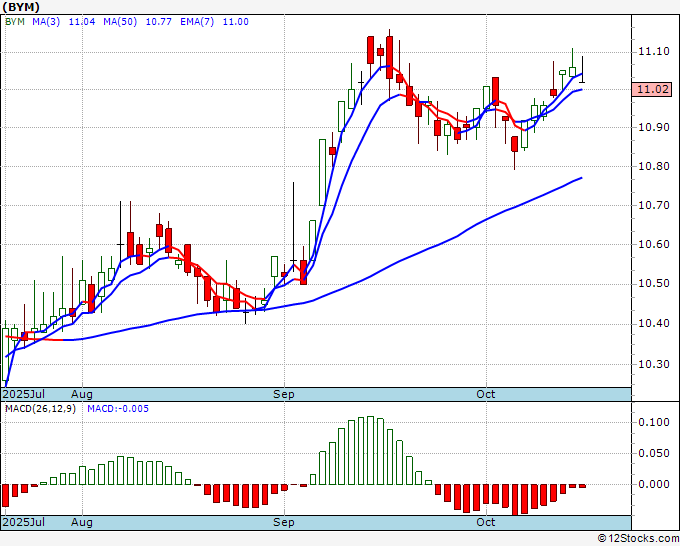
Task: Click the MA(3) legend label
Action: 46,22
